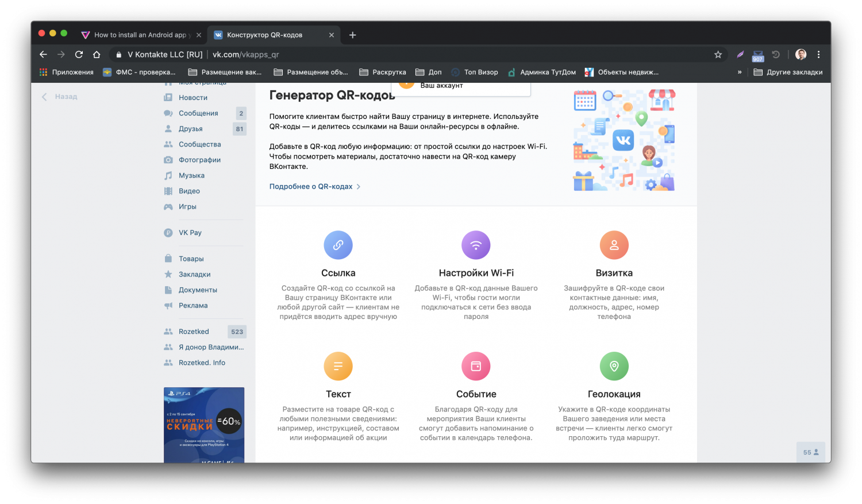862x504 pixels.
Task: Open the Размещение вак... bookmarks folder
Action: coord(225,72)
